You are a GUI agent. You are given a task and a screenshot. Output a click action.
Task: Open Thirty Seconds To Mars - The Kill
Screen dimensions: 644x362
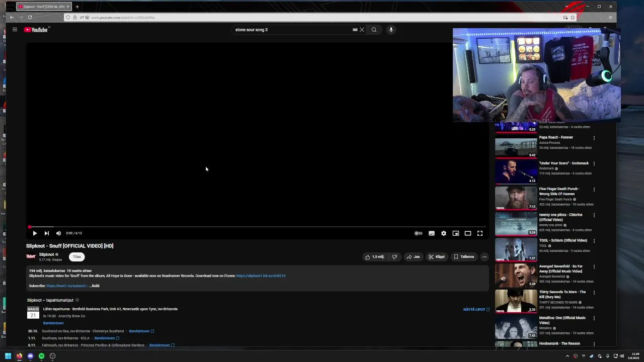tap(562, 294)
